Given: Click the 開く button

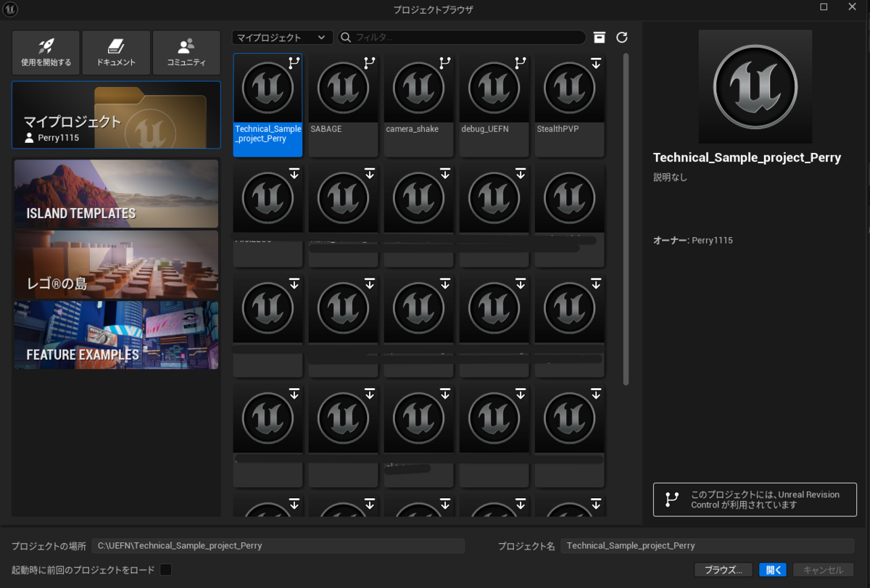Looking at the screenshot, I should tap(773, 570).
